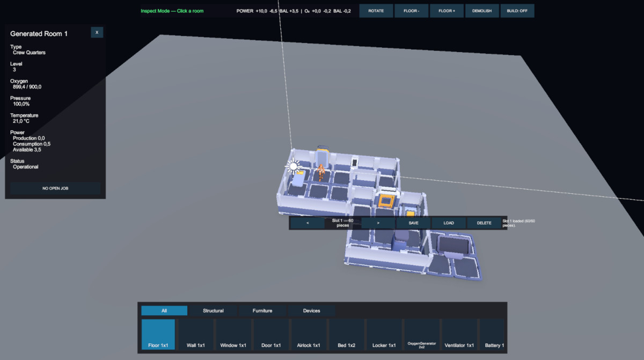Go to next save slot
This screenshot has height=360, width=644.
(x=378, y=223)
